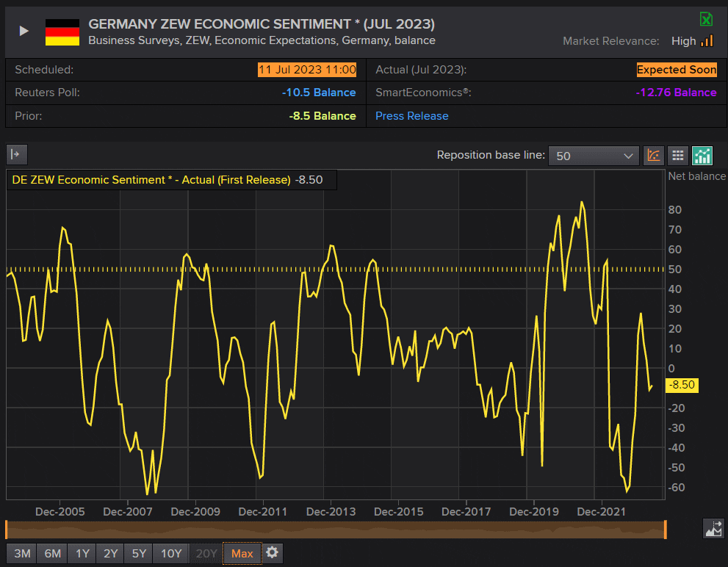Click the range navigator bar
Image resolution: width=728 pixels, height=567 pixels.
click(x=336, y=530)
